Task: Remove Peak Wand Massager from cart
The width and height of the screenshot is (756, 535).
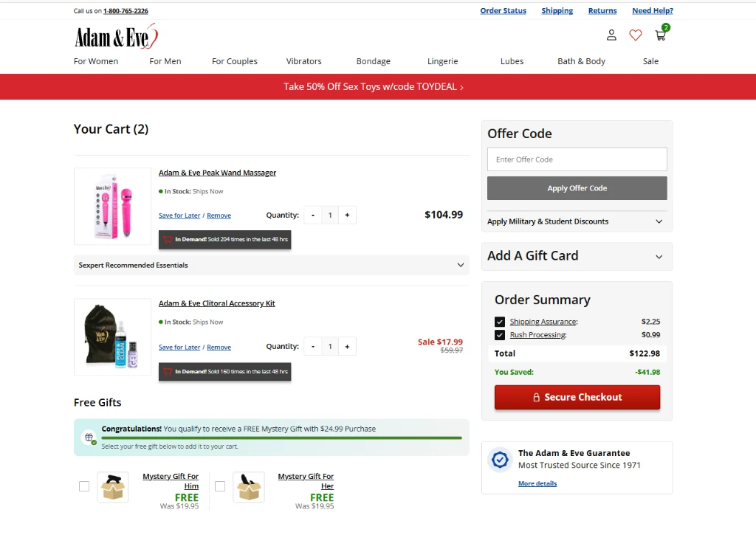Action: coord(219,215)
